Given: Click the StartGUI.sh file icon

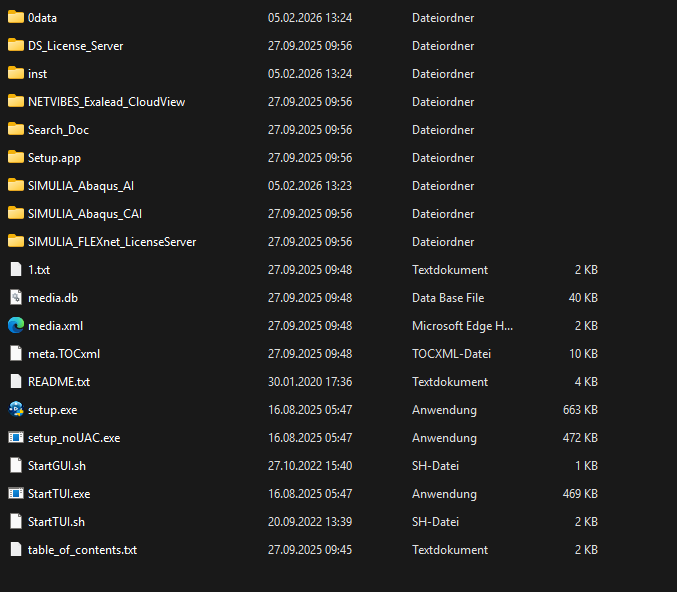Looking at the screenshot, I should point(16,465).
